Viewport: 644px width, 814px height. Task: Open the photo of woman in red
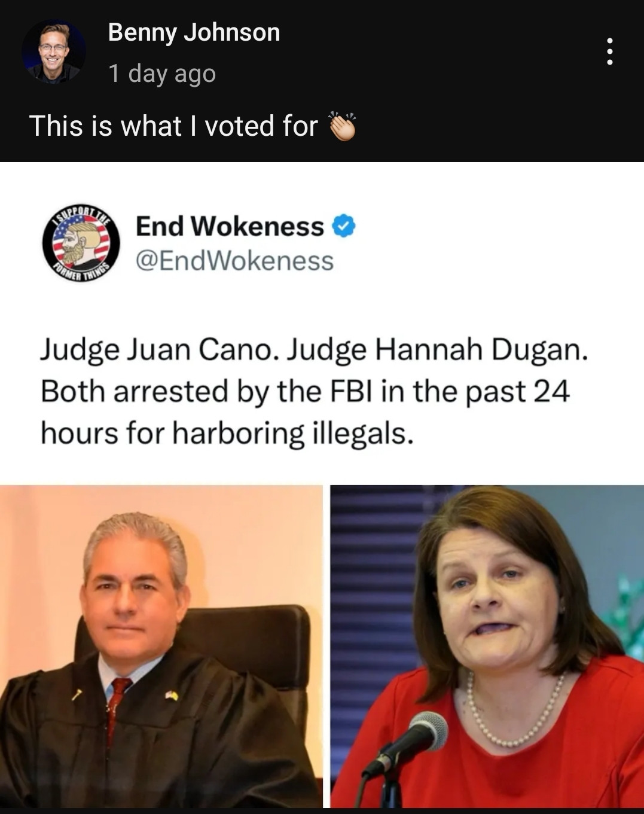tap(487, 646)
